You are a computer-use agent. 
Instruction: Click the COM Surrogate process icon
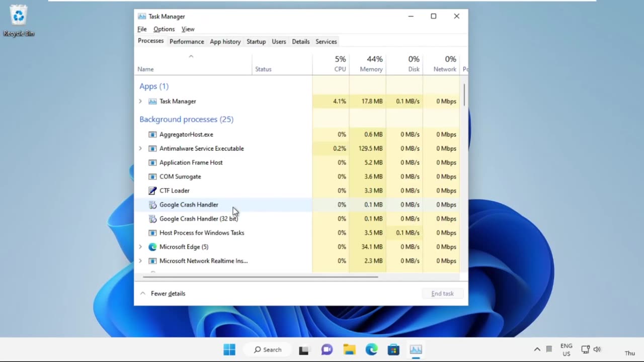click(152, 176)
